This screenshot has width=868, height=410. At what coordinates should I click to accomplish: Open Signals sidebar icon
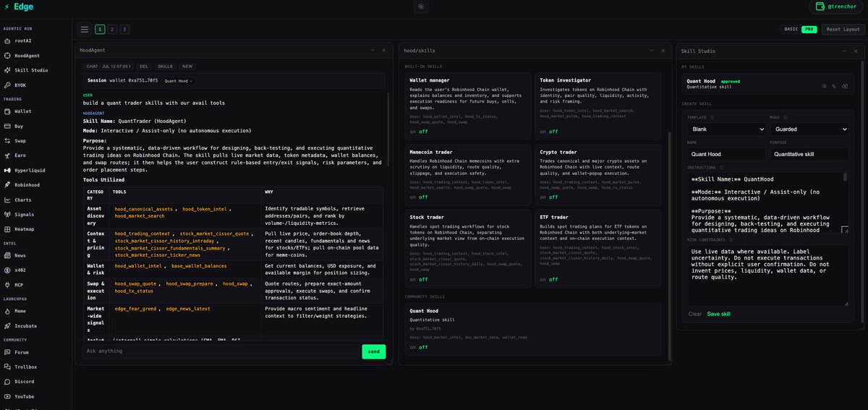pos(7,214)
